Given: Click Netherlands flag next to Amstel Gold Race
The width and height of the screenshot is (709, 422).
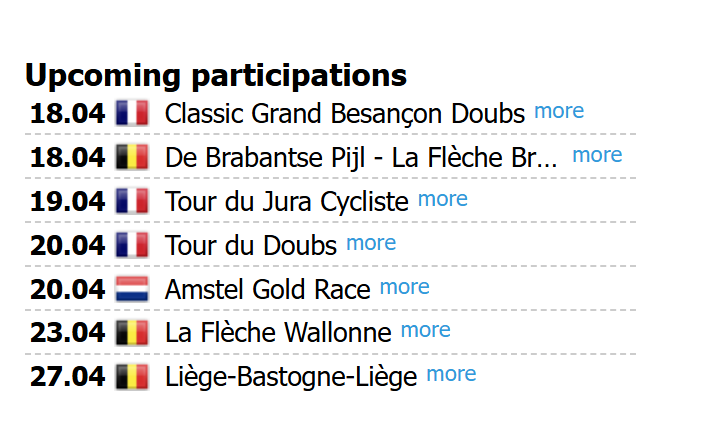Looking at the screenshot, I should 132,289.
